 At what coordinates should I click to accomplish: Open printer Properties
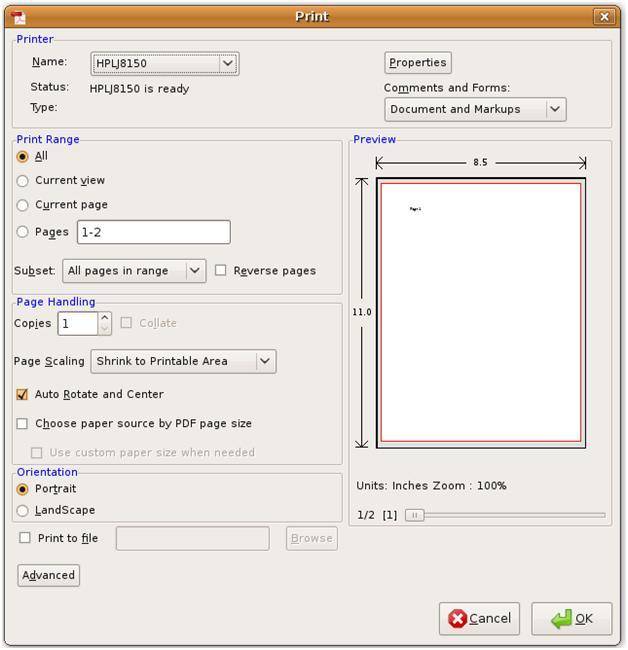click(417, 63)
